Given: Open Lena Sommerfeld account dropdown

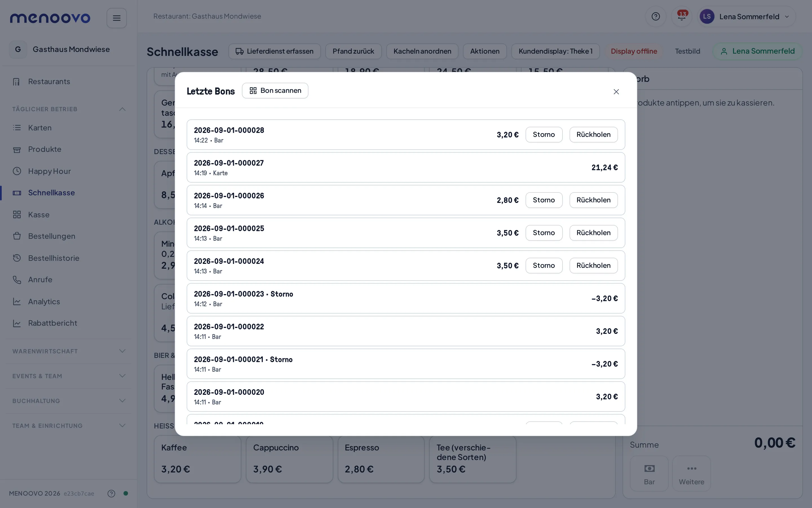Looking at the screenshot, I should click(746, 16).
